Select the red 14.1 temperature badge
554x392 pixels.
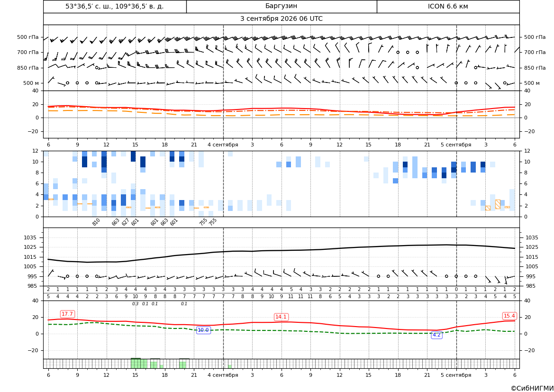tap(281, 317)
